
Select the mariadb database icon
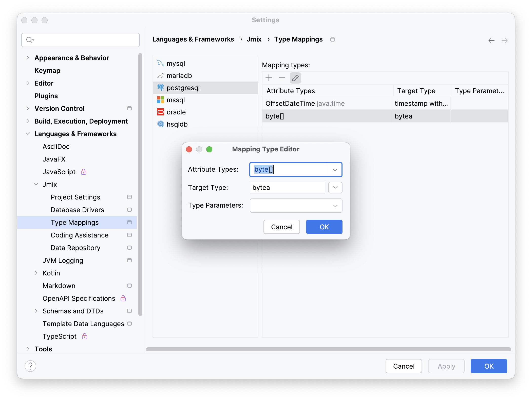point(160,75)
